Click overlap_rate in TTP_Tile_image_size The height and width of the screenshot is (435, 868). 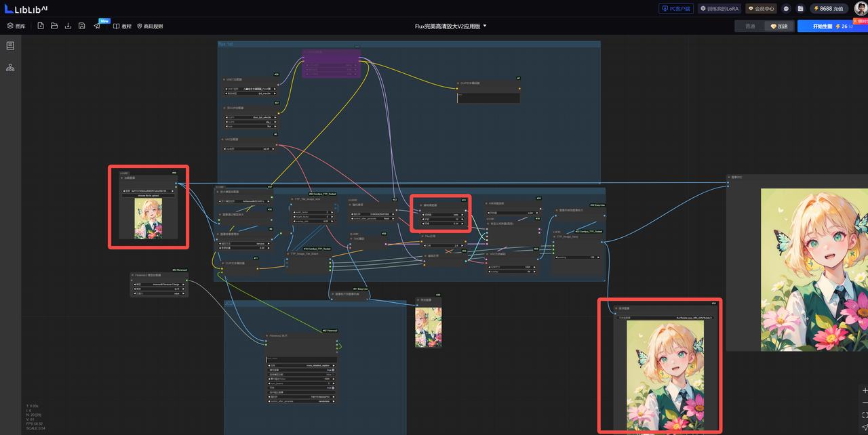(x=313, y=222)
